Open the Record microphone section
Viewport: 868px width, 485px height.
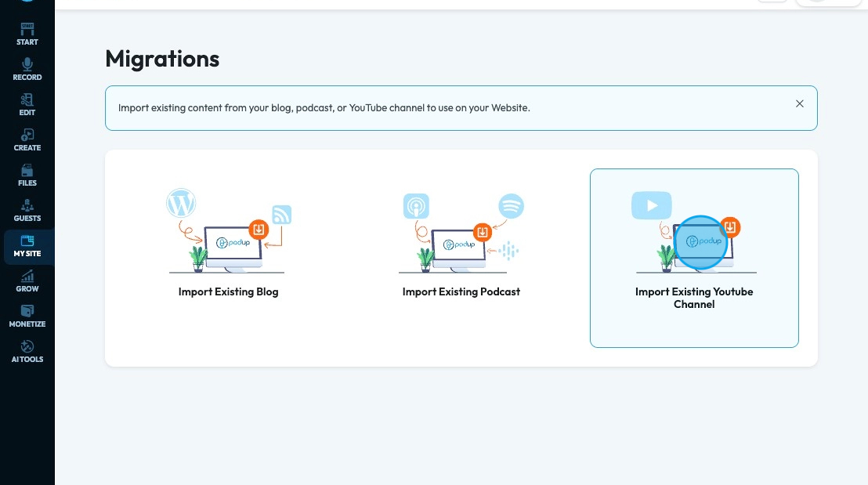coord(27,70)
